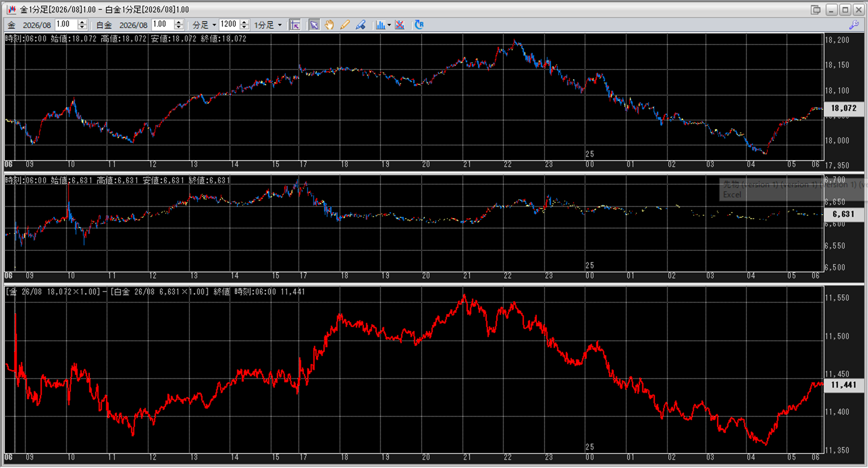Open the 1分足 interval dropdown
This screenshot has height=468, width=868.
280,25
